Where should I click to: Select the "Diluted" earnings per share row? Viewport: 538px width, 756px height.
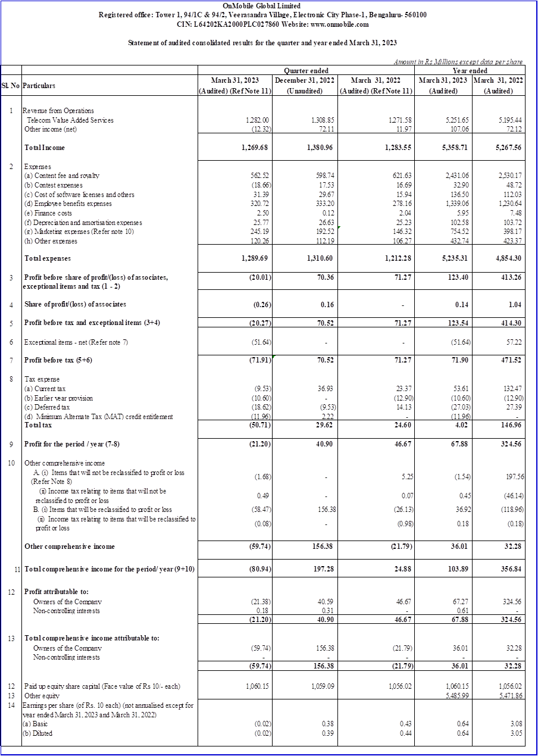click(x=39, y=733)
